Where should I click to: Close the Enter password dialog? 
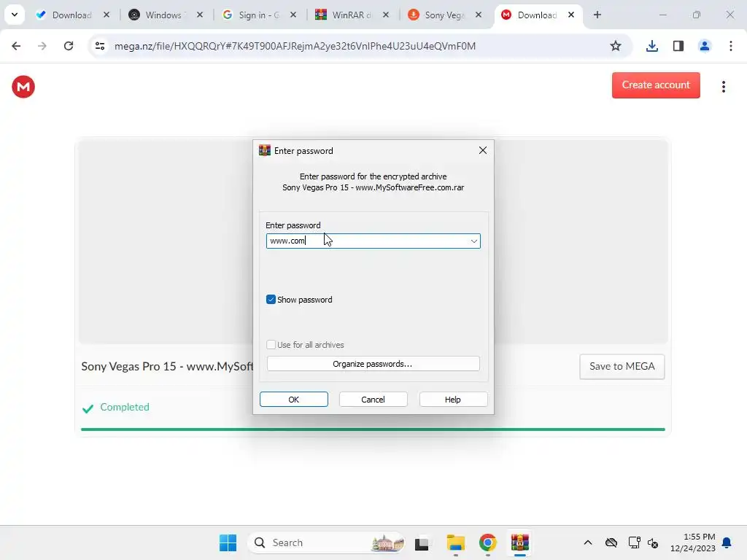click(483, 150)
